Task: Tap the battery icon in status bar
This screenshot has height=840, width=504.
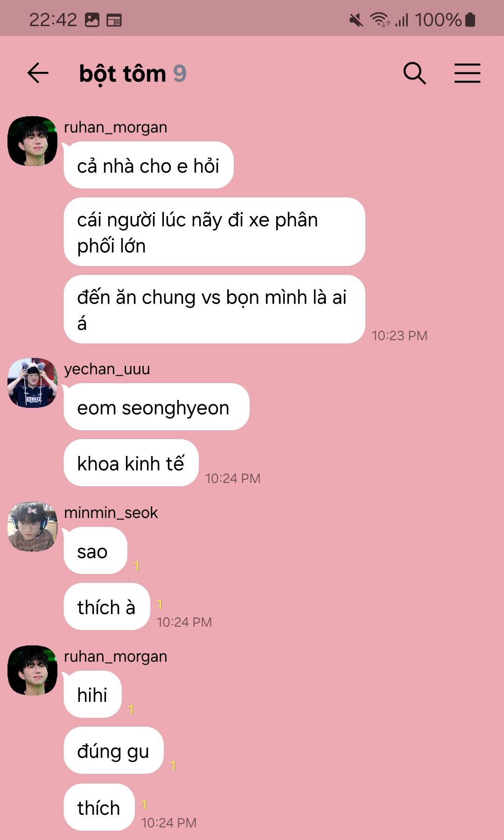Action: [x=470, y=20]
